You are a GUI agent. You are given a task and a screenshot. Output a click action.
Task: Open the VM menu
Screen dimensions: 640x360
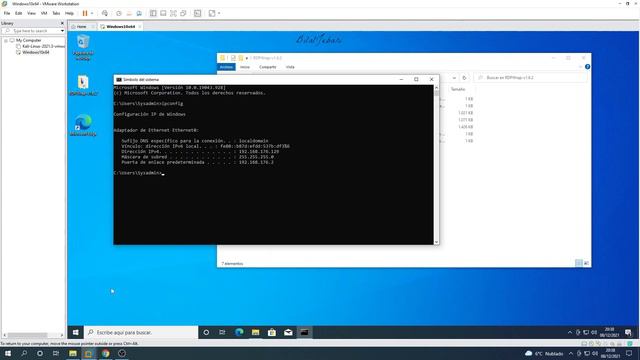[44, 13]
